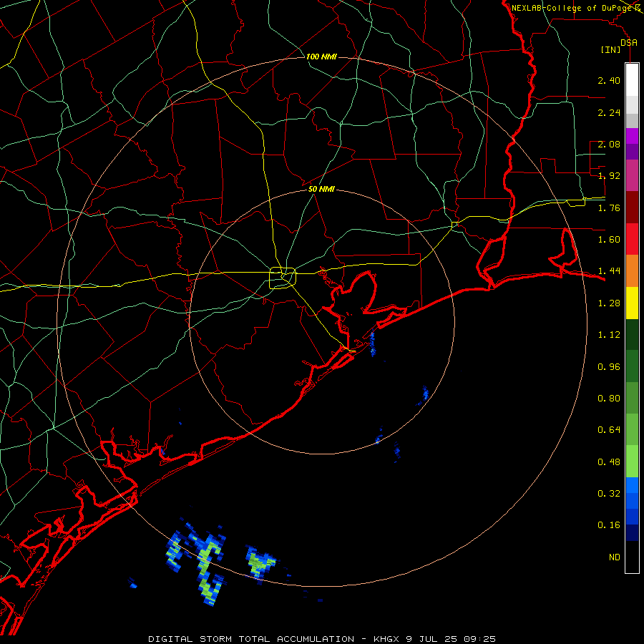The width and height of the screenshot is (644, 644).
Task: Click the 1.44 legend value
Action: (609, 271)
